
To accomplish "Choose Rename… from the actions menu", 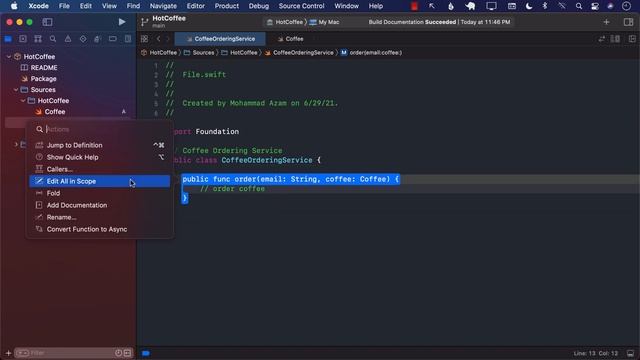I will point(100,217).
